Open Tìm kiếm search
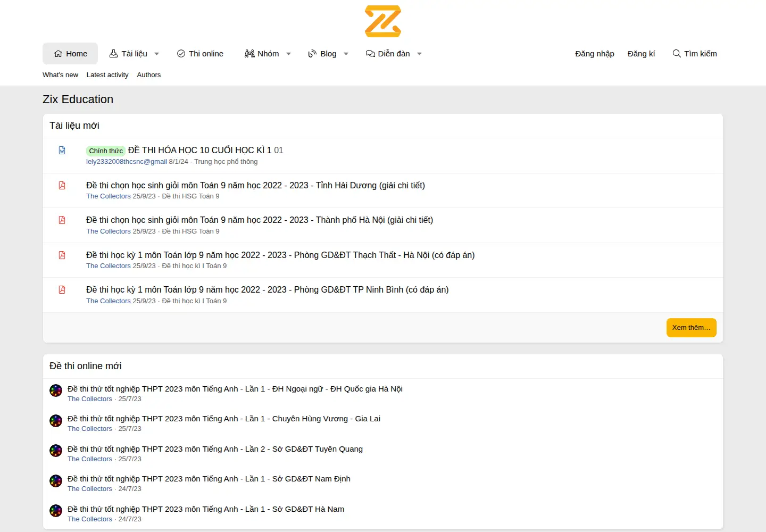 tap(695, 54)
